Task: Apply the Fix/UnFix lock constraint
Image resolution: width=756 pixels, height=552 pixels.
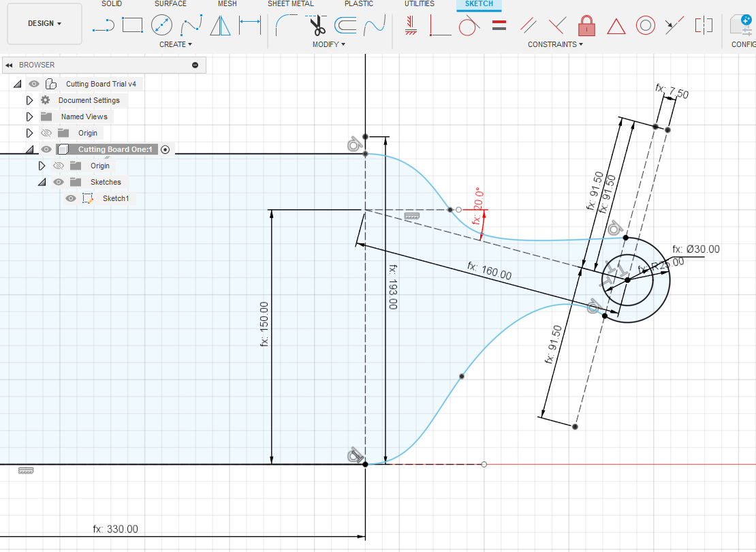Action: tap(586, 26)
